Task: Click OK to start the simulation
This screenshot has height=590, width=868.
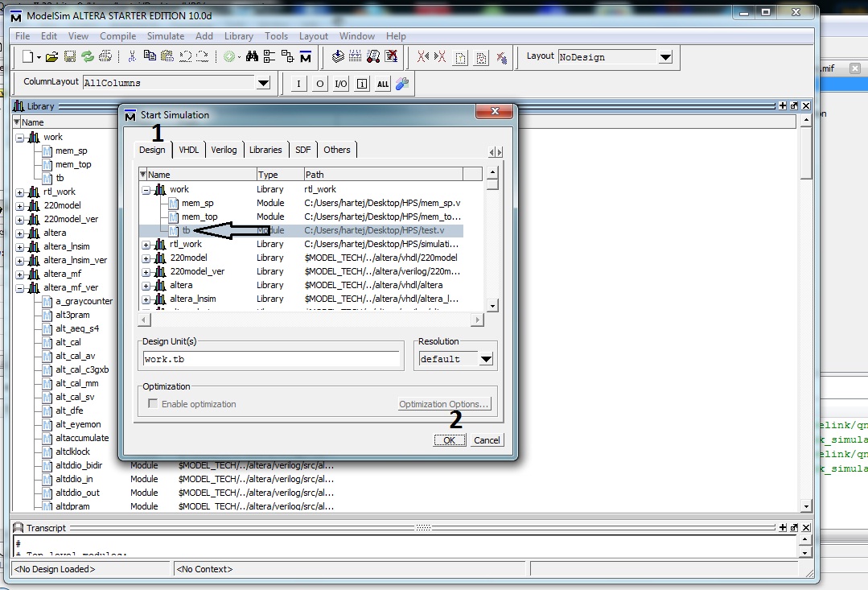Action: [450, 439]
